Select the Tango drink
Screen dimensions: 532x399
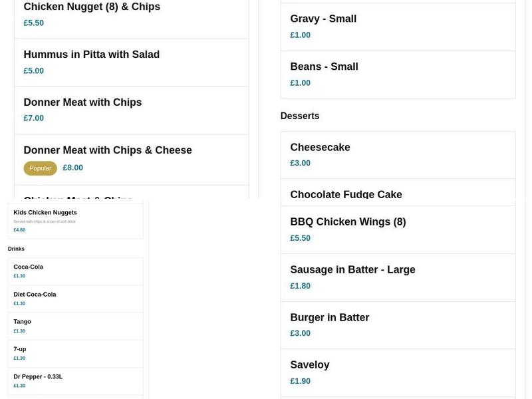click(x=22, y=321)
